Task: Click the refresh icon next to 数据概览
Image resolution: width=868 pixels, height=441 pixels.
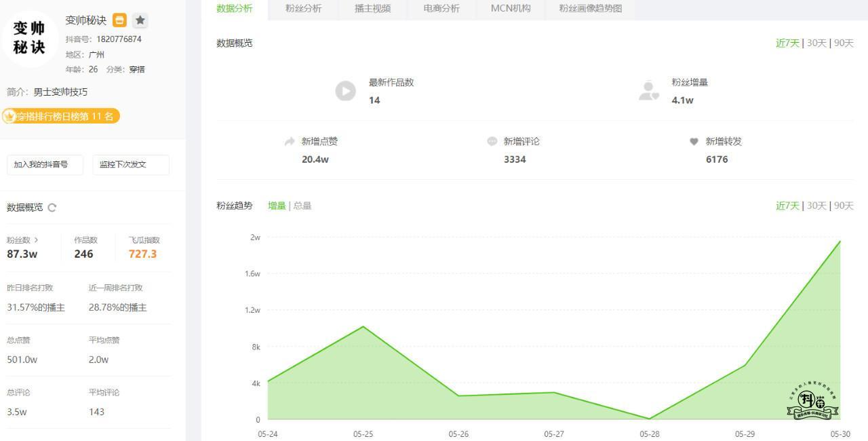Action: coord(52,208)
